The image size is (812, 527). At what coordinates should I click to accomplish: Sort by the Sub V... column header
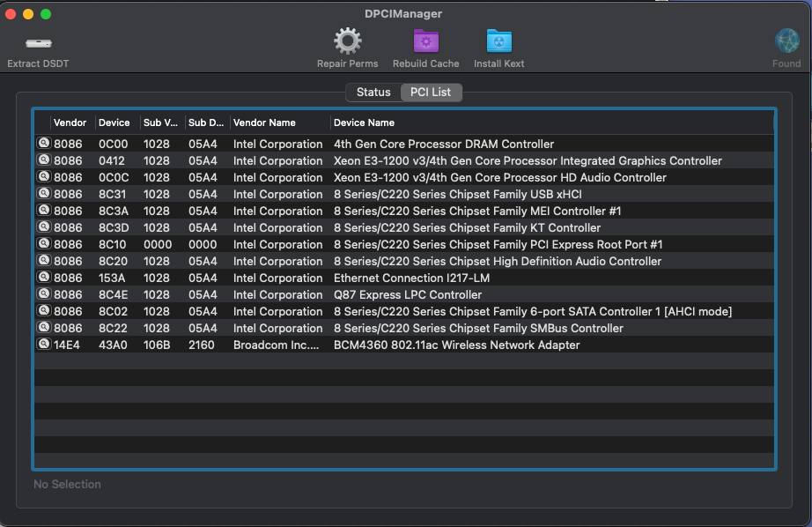pyautogui.click(x=160, y=122)
